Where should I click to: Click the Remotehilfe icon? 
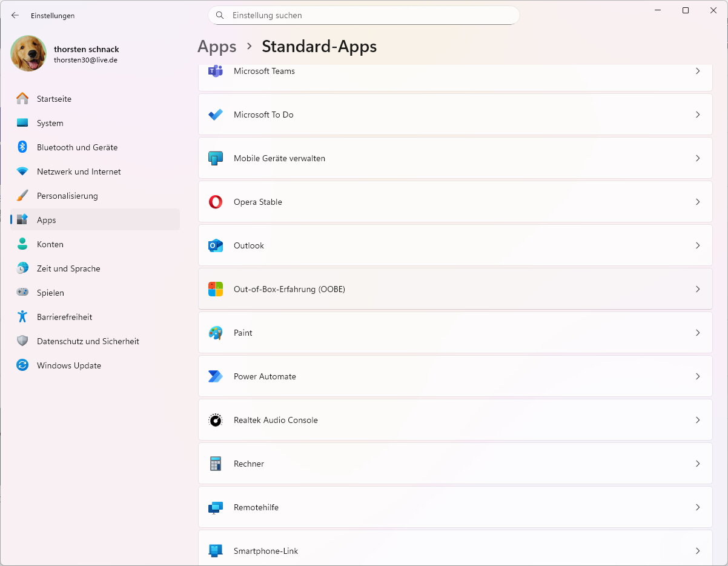[215, 507]
